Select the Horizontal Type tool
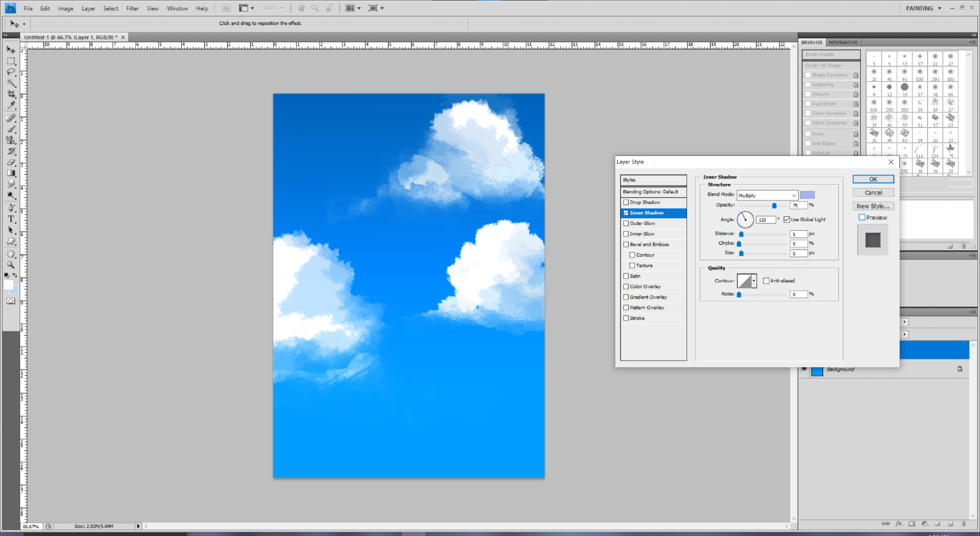 pos(11,219)
